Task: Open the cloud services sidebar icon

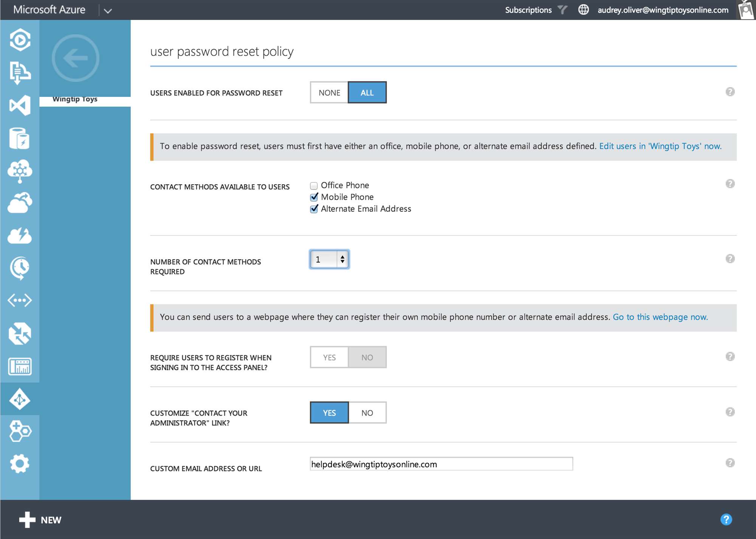Action: coord(20,203)
